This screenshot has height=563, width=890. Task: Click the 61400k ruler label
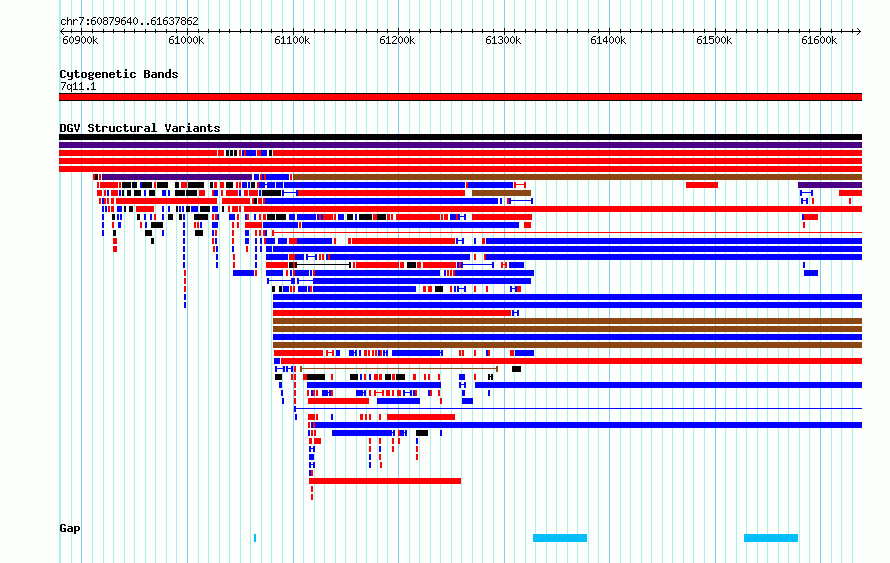tap(608, 40)
